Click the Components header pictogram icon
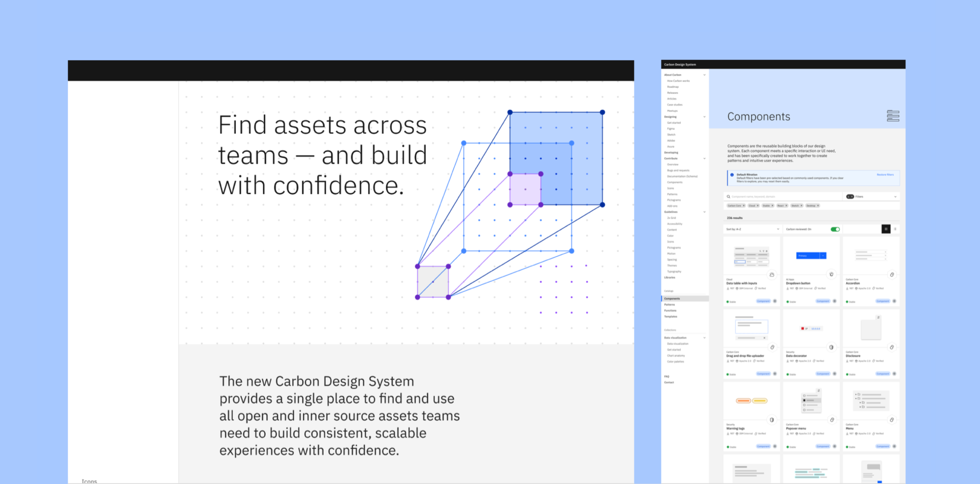This screenshot has height=484, width=980. tap(893, 116)
